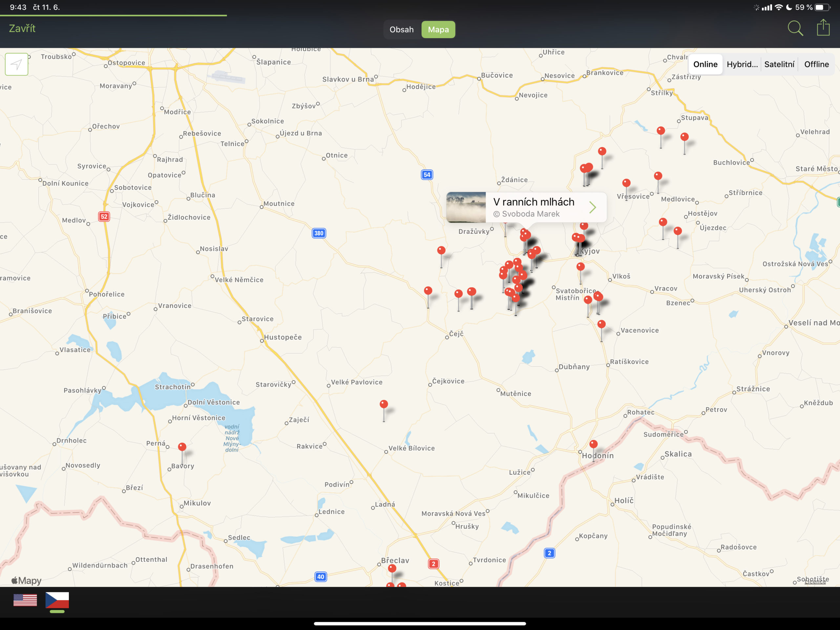Choose Satelitní map type

[779, 64]
